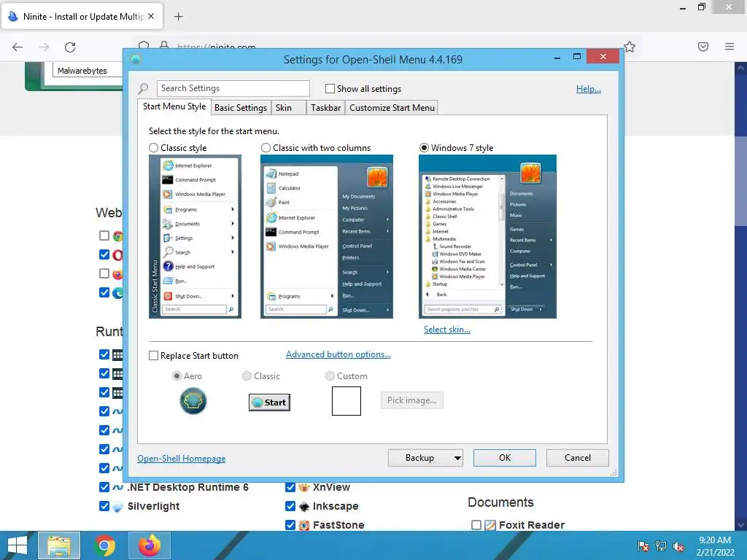This screenshot has width=747, height=560.
Task: Click the Foxit Reader icon on Ninite
Action: pos(490,525)
